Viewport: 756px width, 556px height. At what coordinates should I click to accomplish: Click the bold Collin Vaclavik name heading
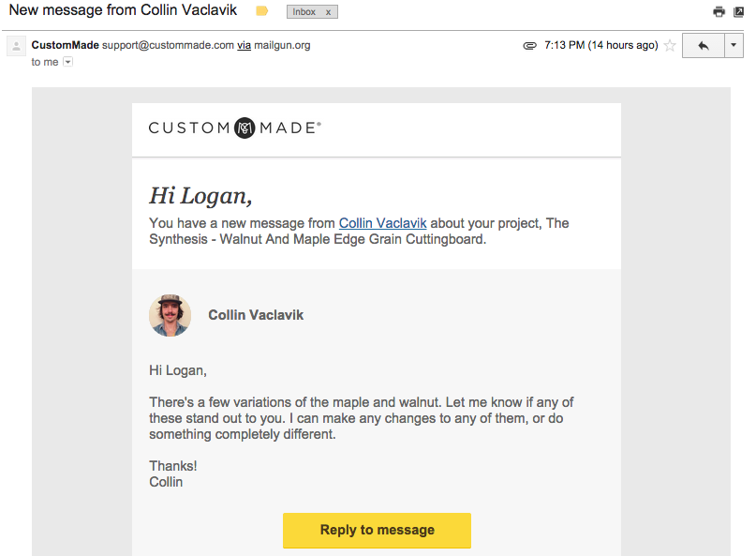click(256, 315)
